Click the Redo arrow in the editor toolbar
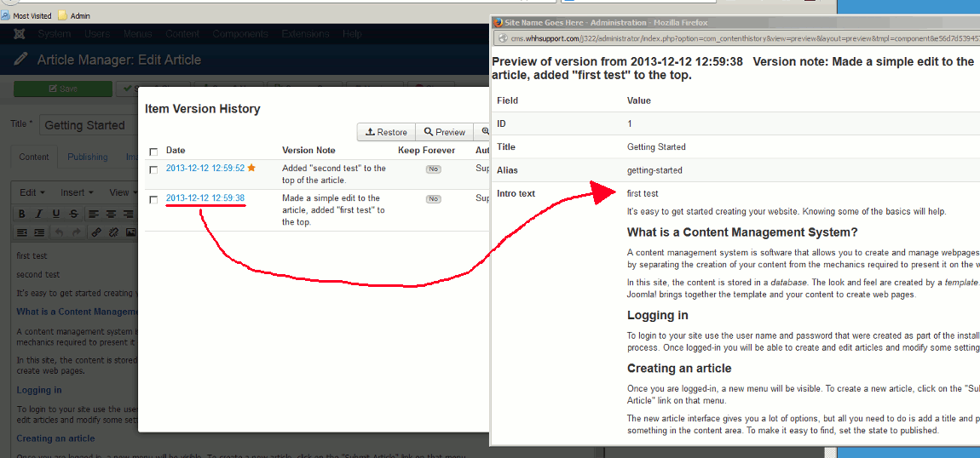980x458 pixels. [76, 232]
